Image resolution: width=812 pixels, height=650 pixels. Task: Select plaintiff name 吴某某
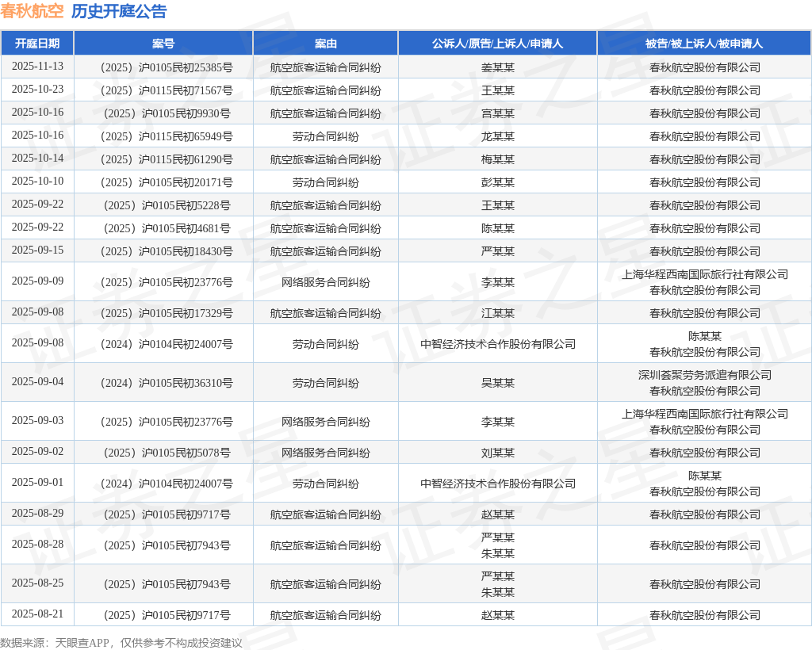point(498,383)
